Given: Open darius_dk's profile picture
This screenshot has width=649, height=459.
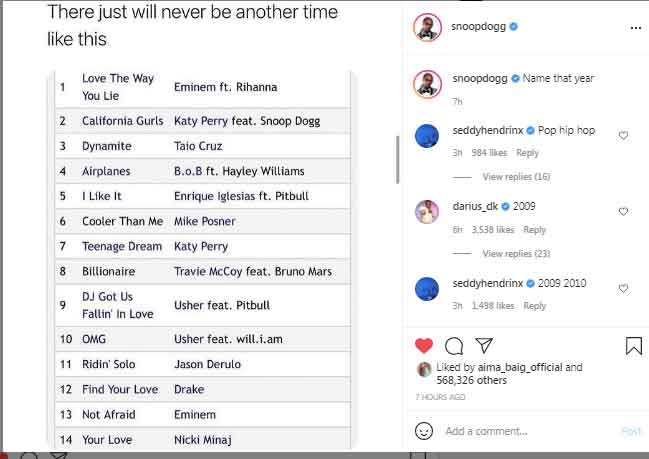Looking at the screenshot, I should pos(427,211).
